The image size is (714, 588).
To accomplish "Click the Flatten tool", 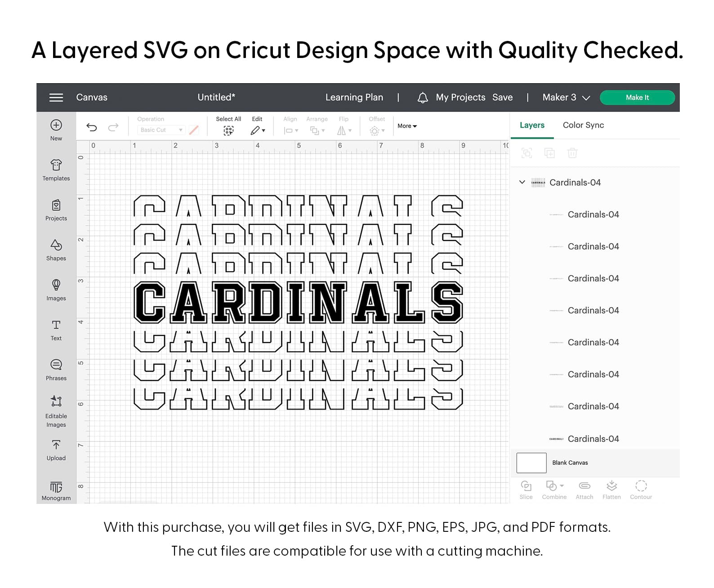I will pyautogui.click(x=611, y=490).
